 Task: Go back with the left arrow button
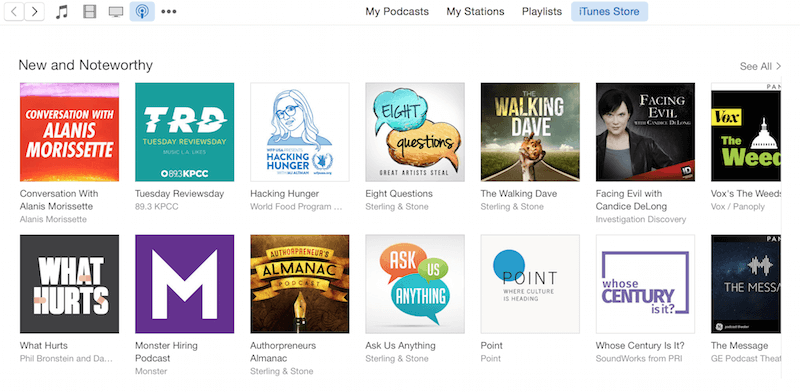pyautogui.click(x=14, y=12)
